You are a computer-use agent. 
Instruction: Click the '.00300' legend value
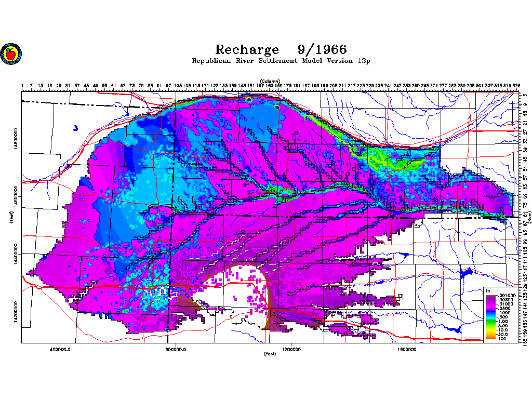click(x=506, y=300)
